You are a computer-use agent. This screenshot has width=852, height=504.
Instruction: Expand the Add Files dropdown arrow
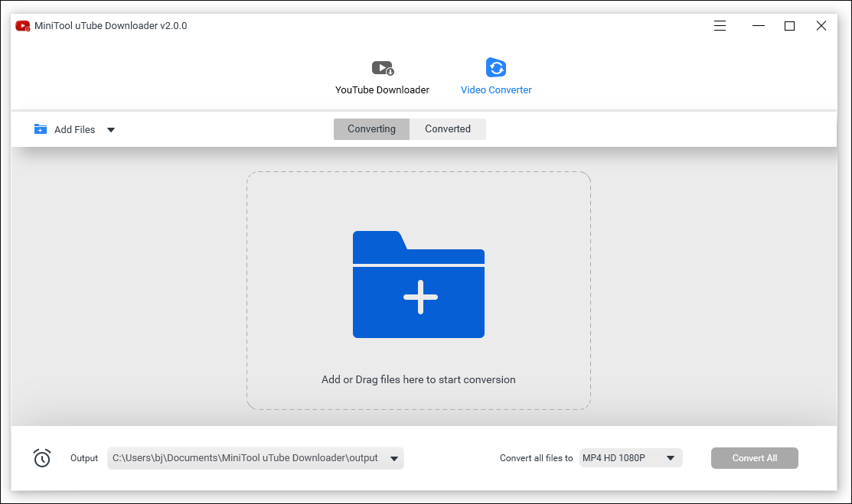point(111,130)
